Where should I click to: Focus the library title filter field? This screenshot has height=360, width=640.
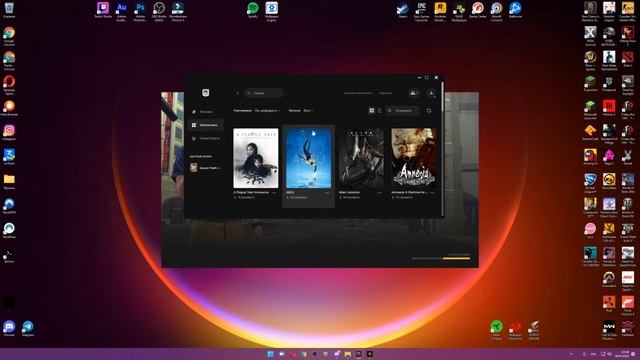pos(402,111)
